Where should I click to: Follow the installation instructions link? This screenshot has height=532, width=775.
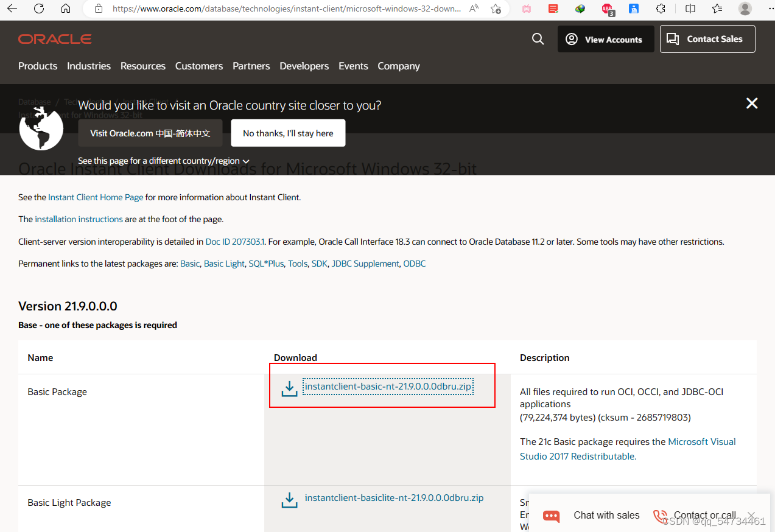coord(79,219)
